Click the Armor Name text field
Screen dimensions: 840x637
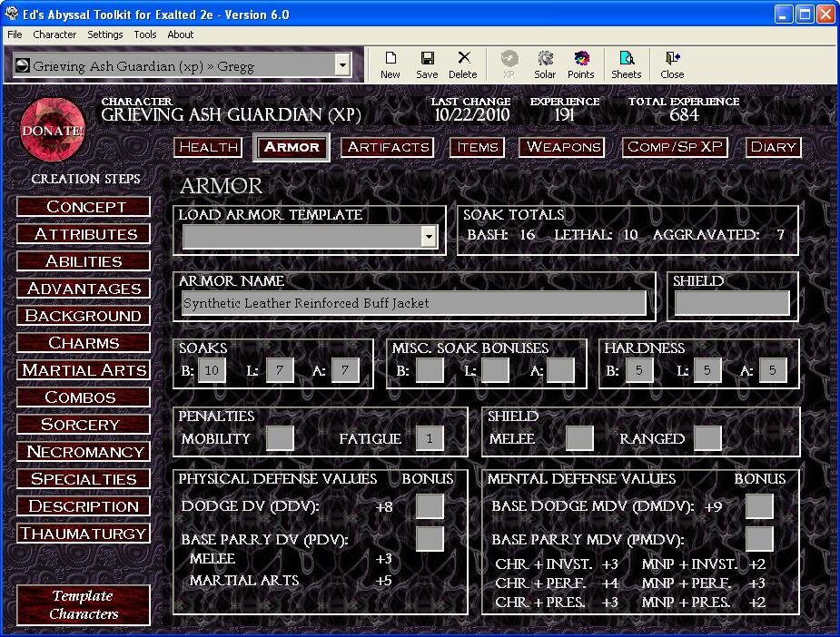pyautogui.click(x=413, y=303)
